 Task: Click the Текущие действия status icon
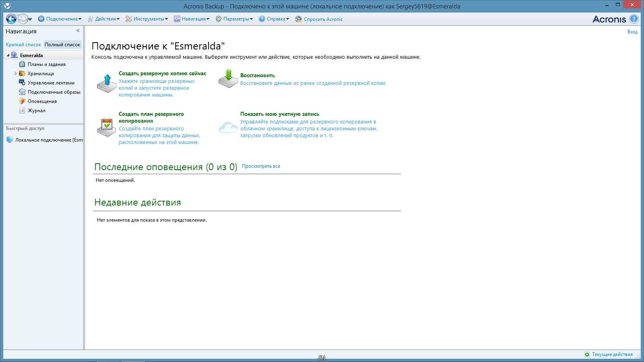coord(587,354)
